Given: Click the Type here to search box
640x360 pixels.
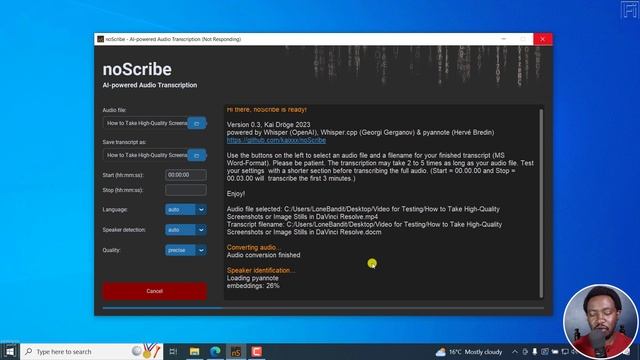Looking at the screenshot, I should 92,351.
